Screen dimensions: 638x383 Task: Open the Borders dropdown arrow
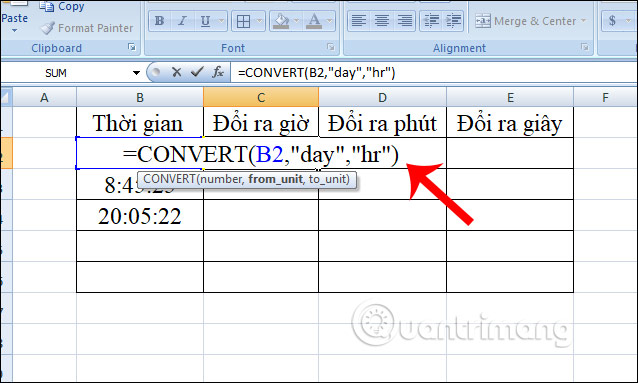[x=260, y=21]
